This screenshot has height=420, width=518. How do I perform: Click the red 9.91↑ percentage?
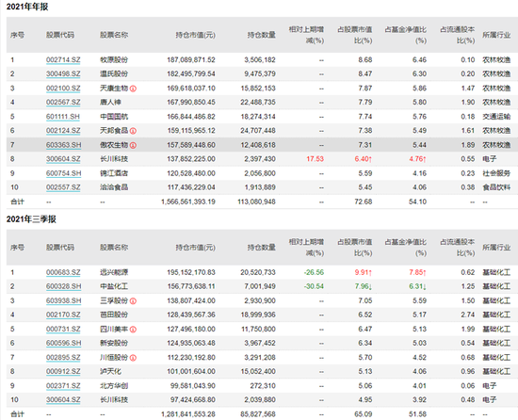point(364,272)
